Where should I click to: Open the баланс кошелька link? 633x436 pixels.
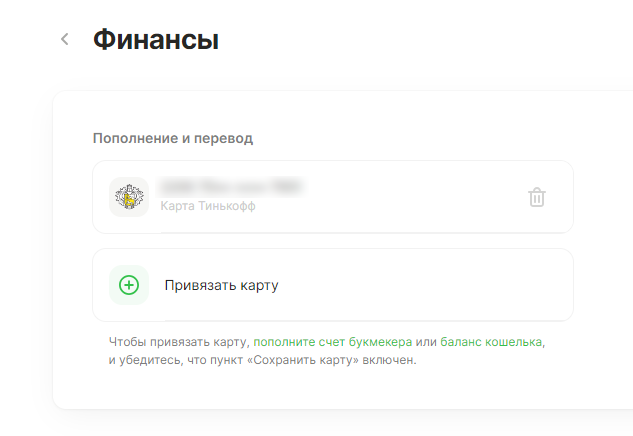pos(491,342)
